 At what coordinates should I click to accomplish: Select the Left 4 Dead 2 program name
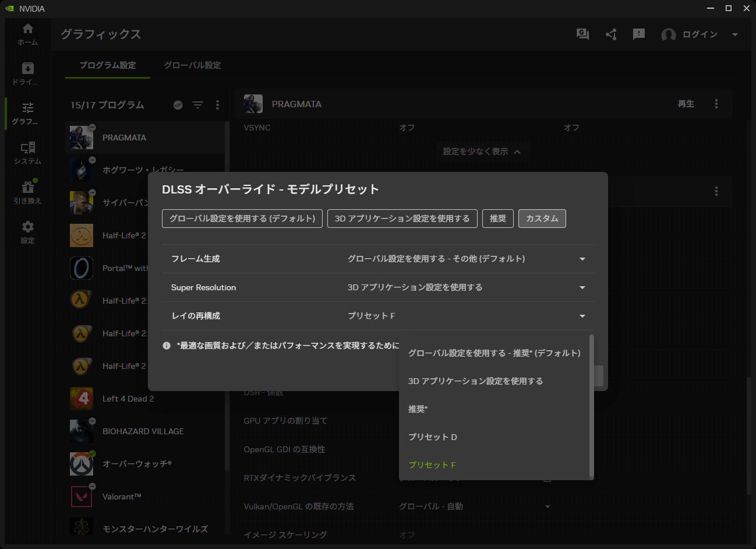tap(128, 399)
